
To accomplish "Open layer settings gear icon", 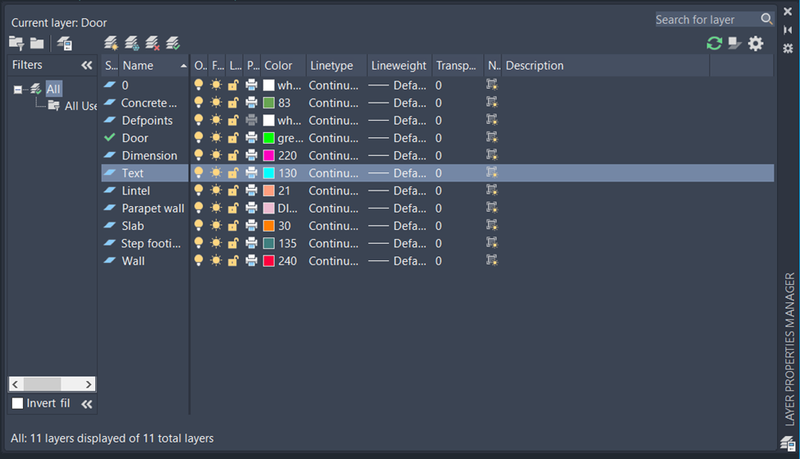I will pyautogui.click(x=756, y=43).
